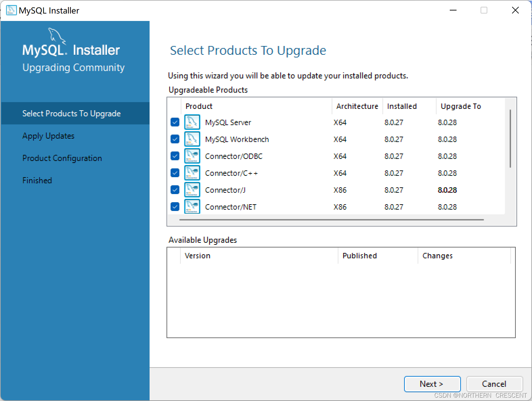Uncheck the MySQL Workbench checkbox
Viewport: 532px width, 401px height.
(x=175, y=139)
